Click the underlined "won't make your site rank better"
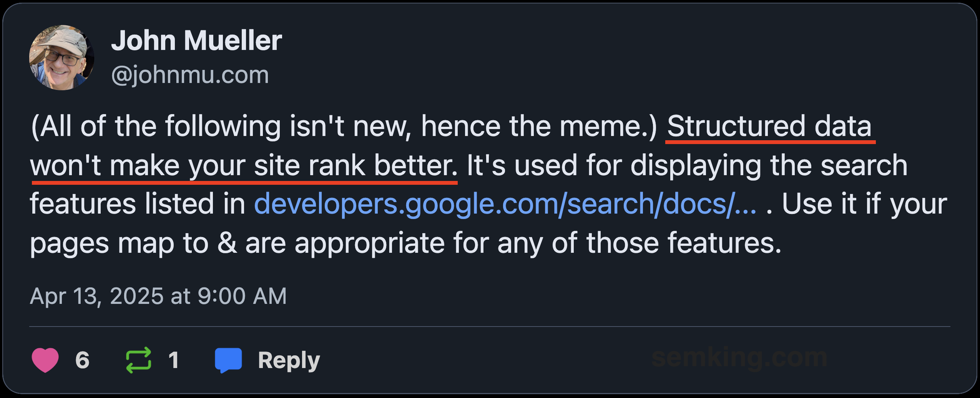Screen dimensions: 980x398 coord(244,166)
